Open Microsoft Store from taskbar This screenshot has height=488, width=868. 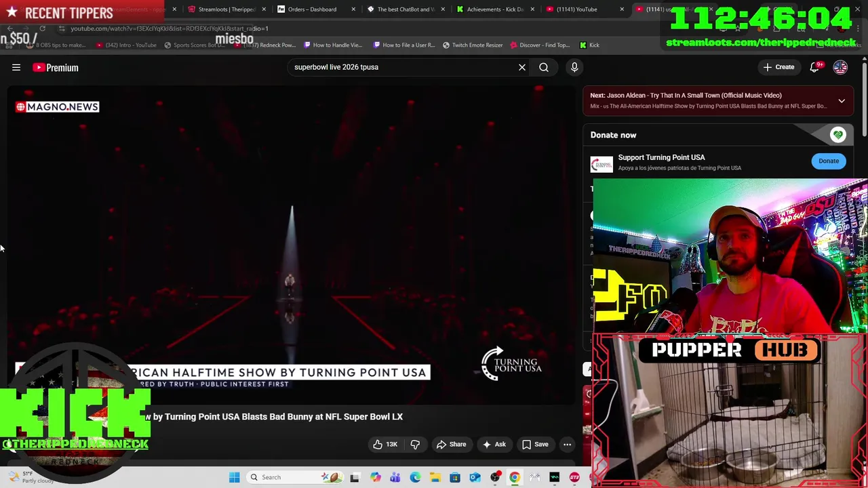coord(455,477)
